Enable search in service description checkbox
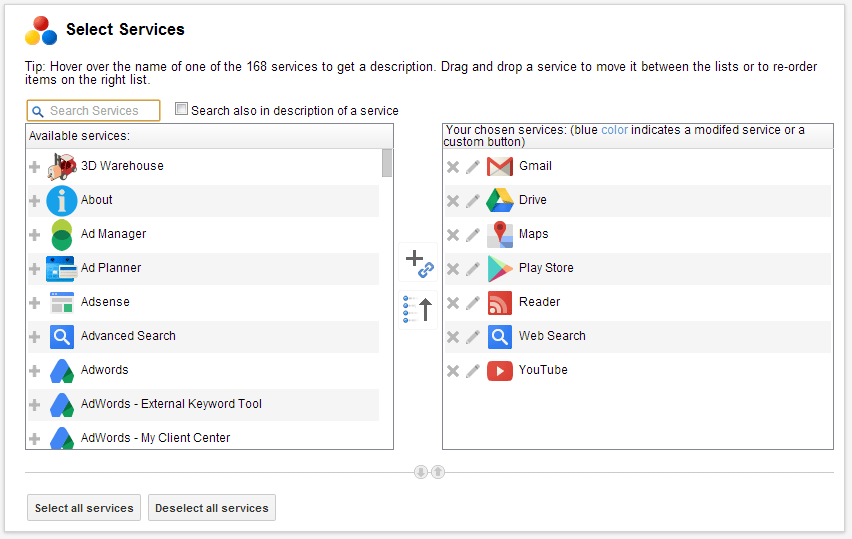Viewport: 852px width, 539px height. pyautogui.click(x=181, y=109)
